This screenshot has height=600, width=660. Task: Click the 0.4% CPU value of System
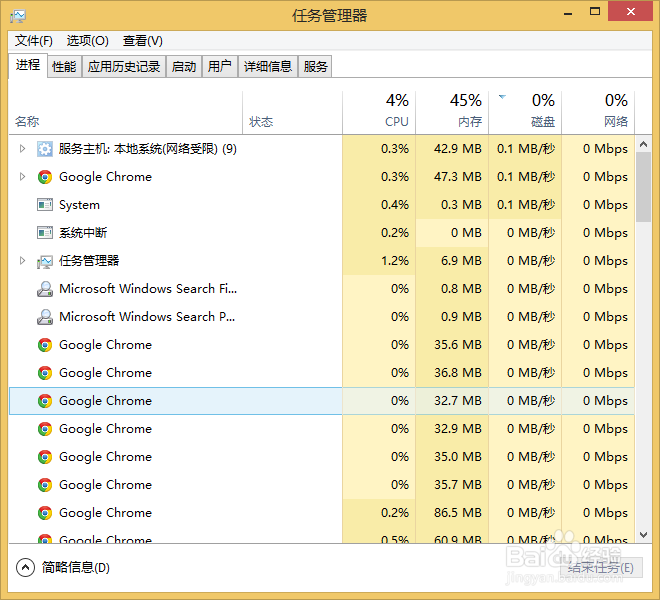[395, 205]
